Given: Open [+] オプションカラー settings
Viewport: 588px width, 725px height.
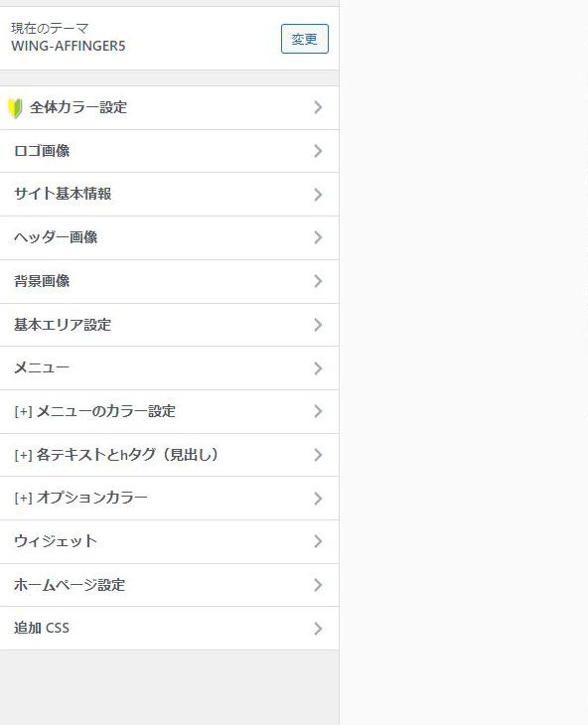Looking at the screenshot, I should click(x=169, y=498).
